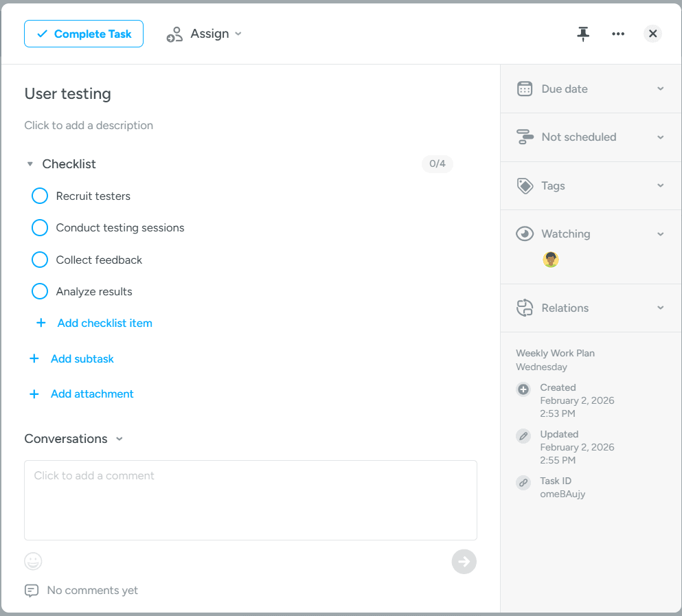Collapse the Checklist section triangle

tap(30, 164)
